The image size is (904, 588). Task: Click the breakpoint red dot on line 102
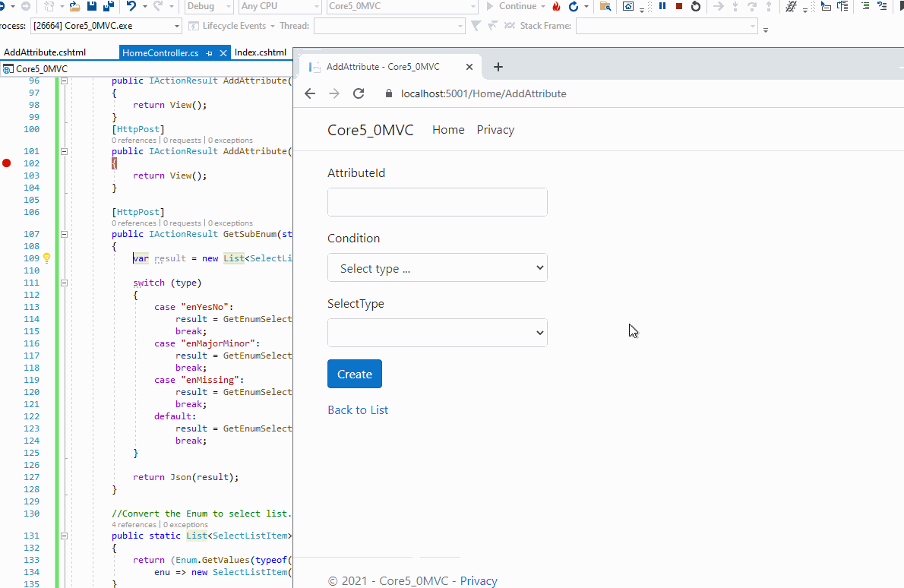6,163
